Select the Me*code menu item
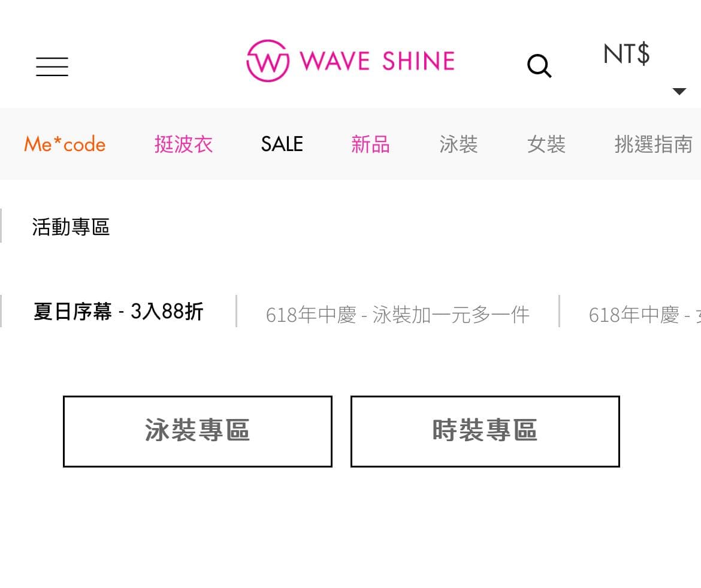This screenshot has height=588, width=701. [64, 144]
